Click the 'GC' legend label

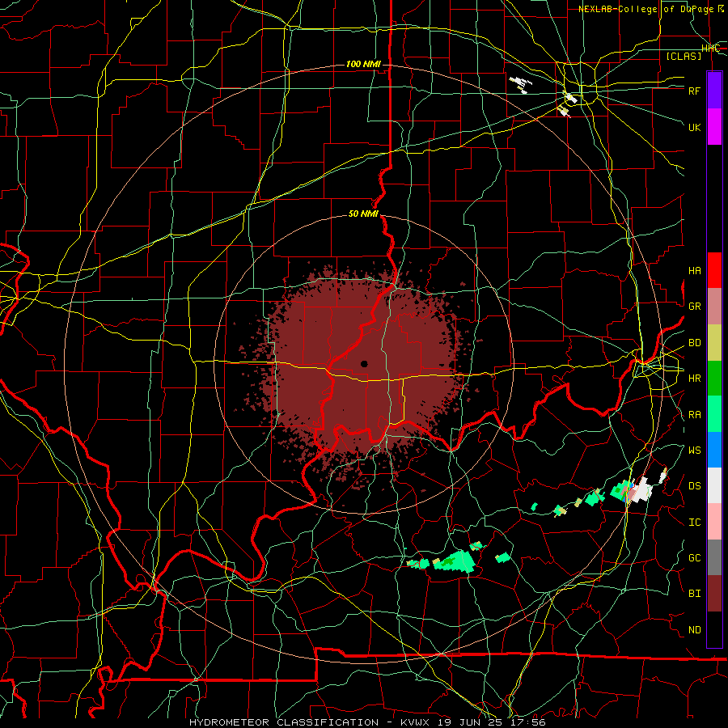pyautogui.click(x=694, y=558)
